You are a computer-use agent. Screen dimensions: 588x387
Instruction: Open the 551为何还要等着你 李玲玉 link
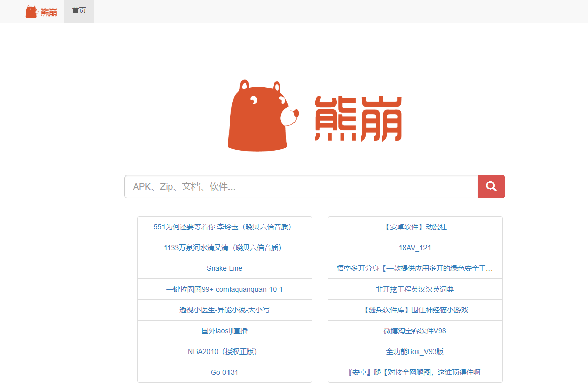(224, 227)
